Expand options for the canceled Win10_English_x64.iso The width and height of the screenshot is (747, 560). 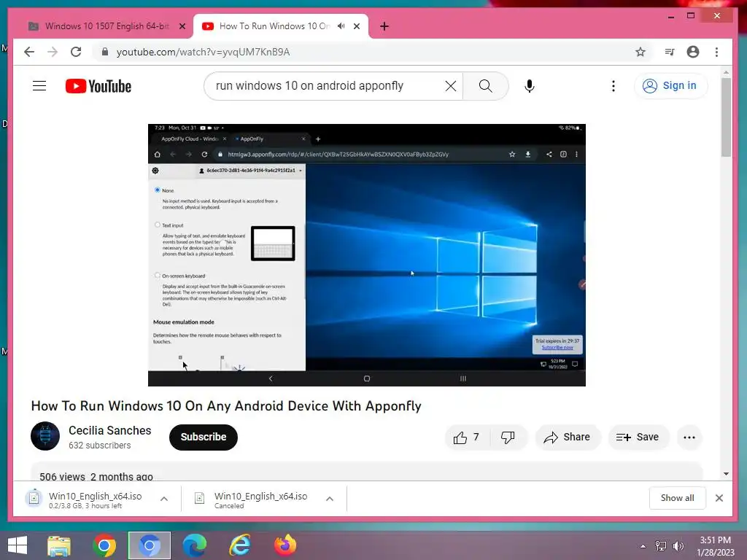pos(329,499)
